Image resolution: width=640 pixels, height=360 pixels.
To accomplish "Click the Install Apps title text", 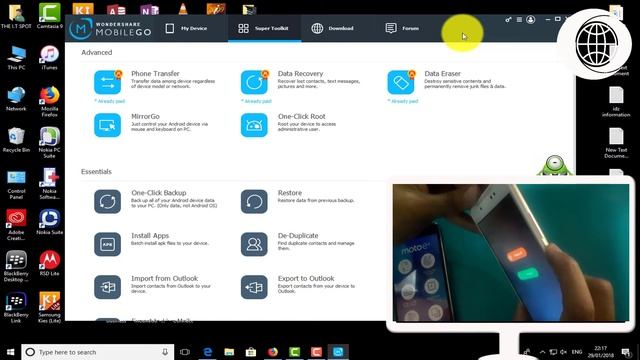I will [x=150, y=236].
